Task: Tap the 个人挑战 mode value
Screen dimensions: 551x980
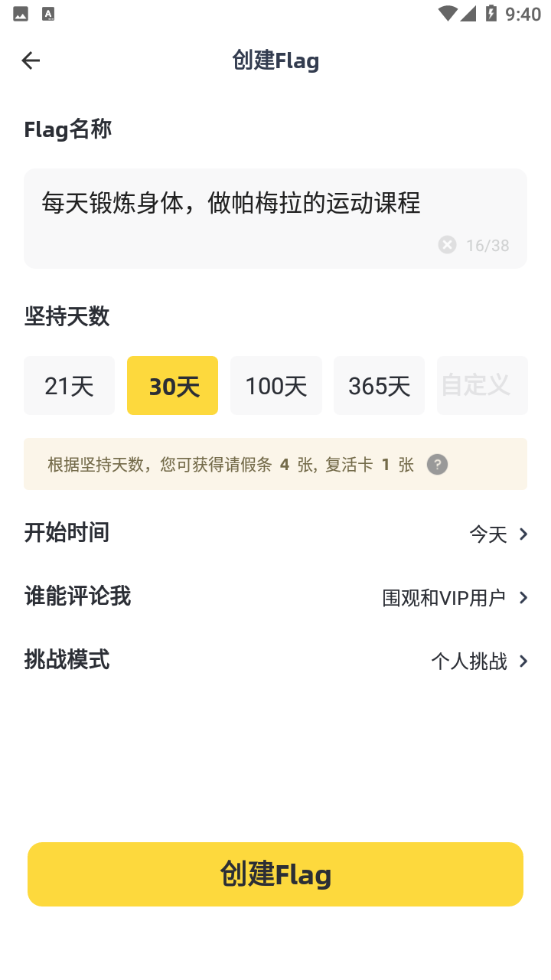Action: point(468,661)
